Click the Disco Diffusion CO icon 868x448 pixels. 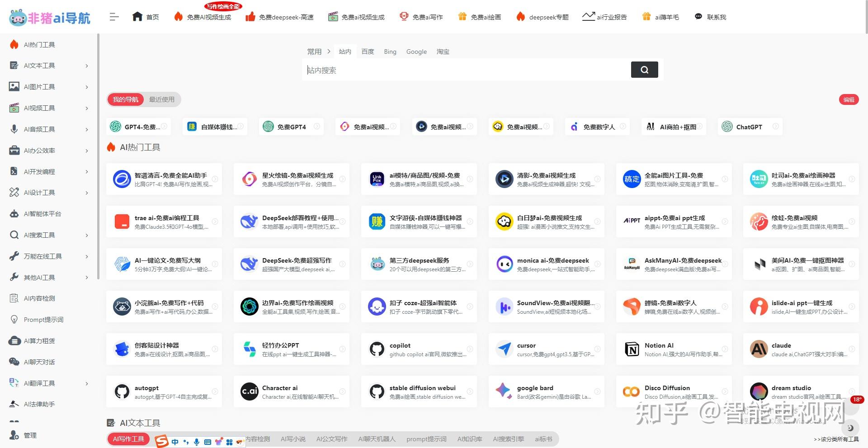[x=632, y=391]
